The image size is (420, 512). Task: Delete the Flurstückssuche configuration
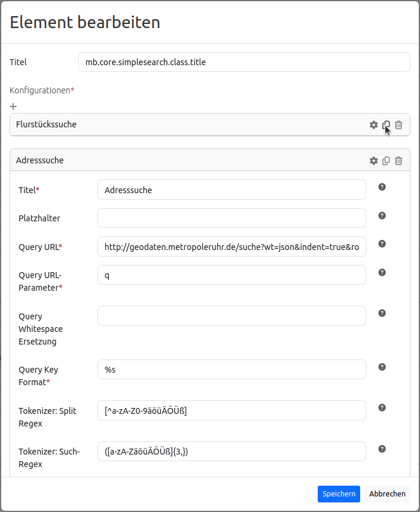tap(398, 125)
